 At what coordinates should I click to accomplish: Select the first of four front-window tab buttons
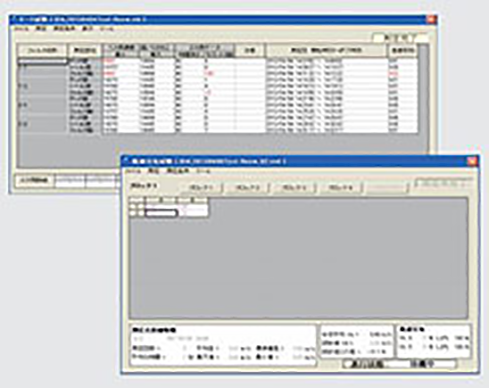(201, 188)
